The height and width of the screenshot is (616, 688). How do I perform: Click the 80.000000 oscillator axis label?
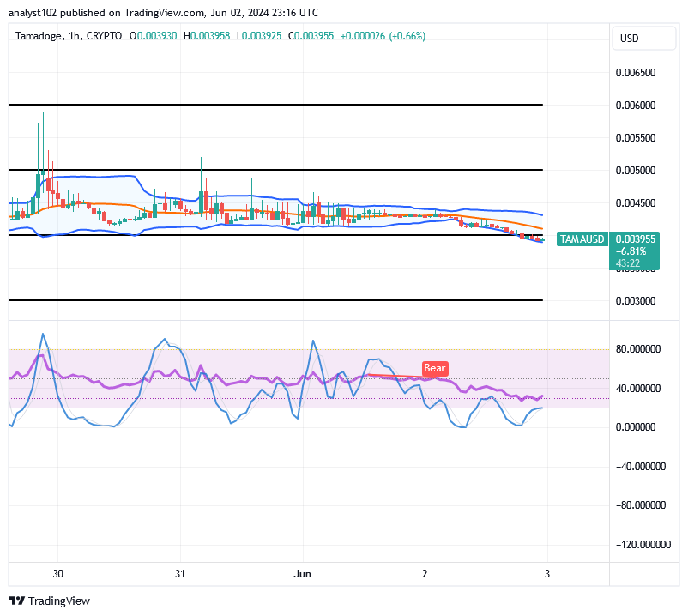click(x=638, y=349)
